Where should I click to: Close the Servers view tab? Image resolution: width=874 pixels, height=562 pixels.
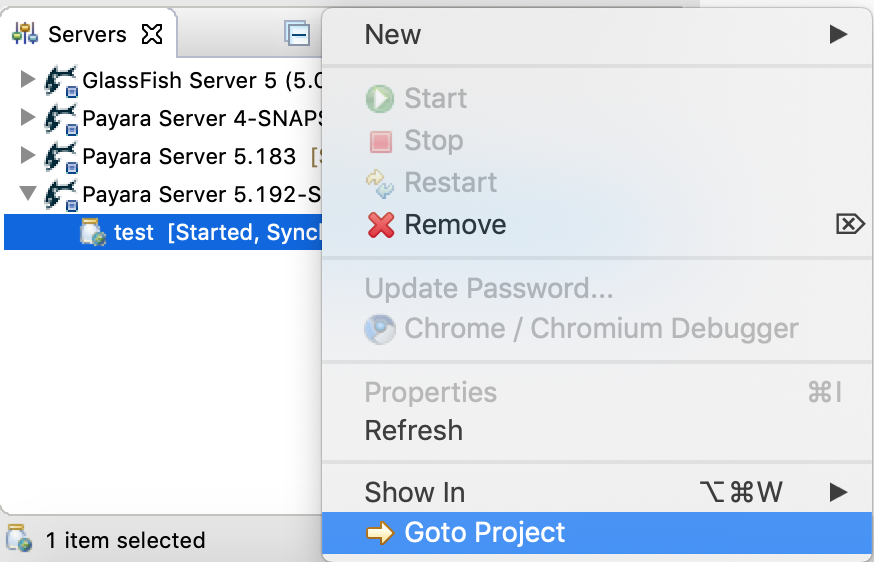pyautogui.click(x=152, y=34)
